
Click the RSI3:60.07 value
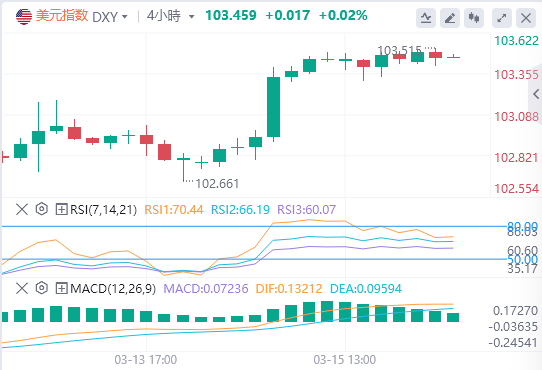[307, 210]
